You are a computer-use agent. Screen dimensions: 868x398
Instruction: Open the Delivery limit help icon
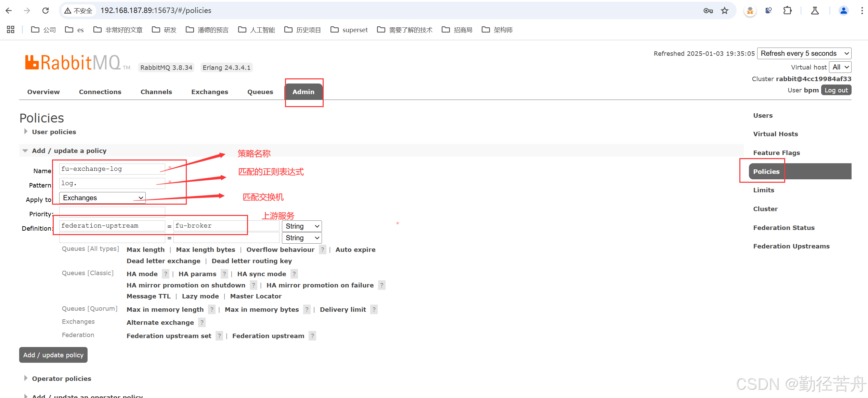coord(374,309)
